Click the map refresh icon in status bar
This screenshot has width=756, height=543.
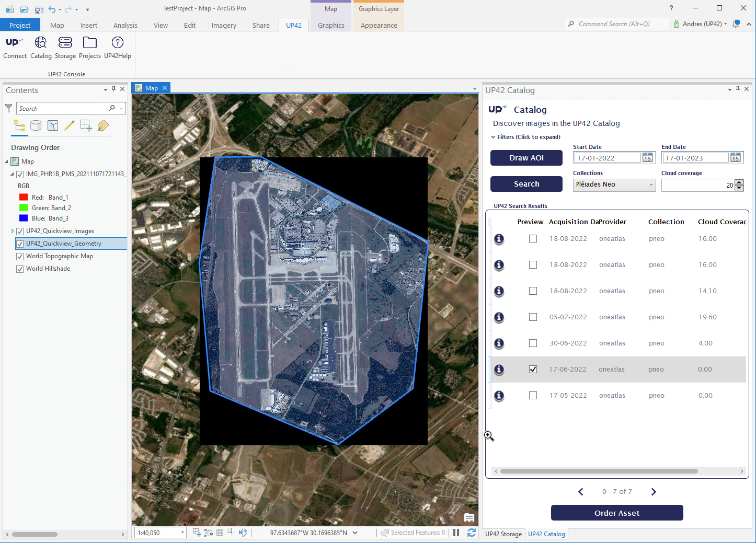click(x=471, y=533)
